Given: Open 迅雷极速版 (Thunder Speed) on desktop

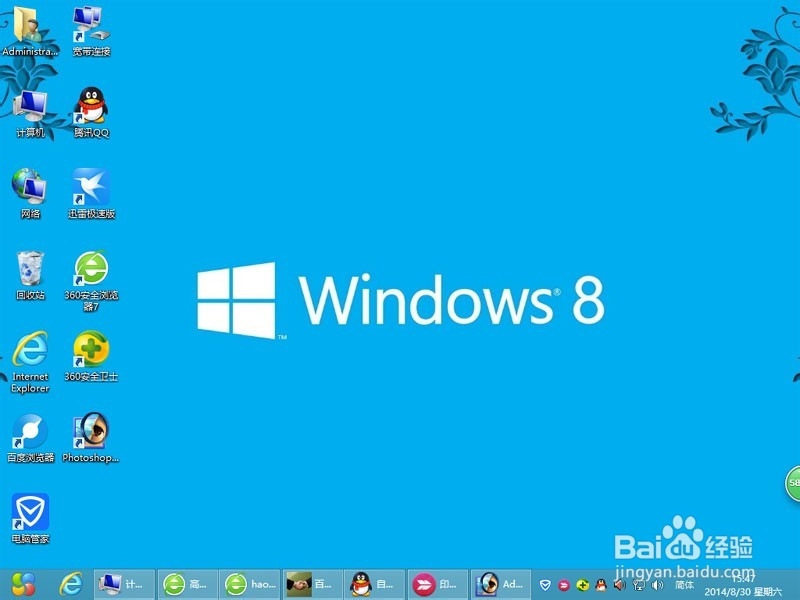Looking at the screenshot, I should pyautogui.click(x=90, y=190).
